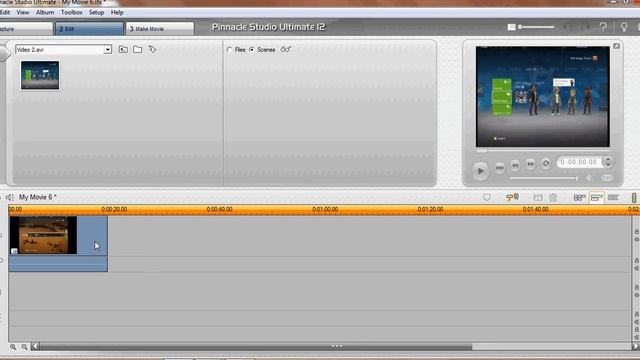Image resolution: width=640 pixels, height=360 pixels.
Task: Click the razor split clip icon
Action: pos(538,198)
